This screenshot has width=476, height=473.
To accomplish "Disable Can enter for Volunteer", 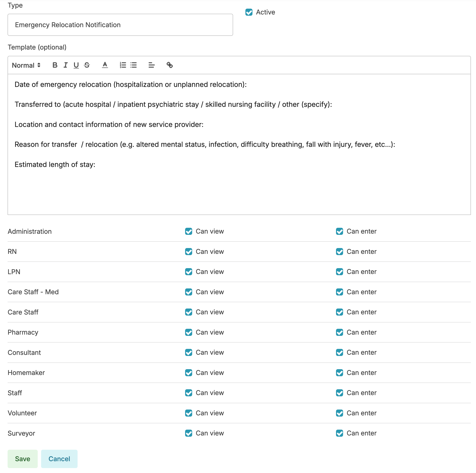I will (x=340, y=413).
